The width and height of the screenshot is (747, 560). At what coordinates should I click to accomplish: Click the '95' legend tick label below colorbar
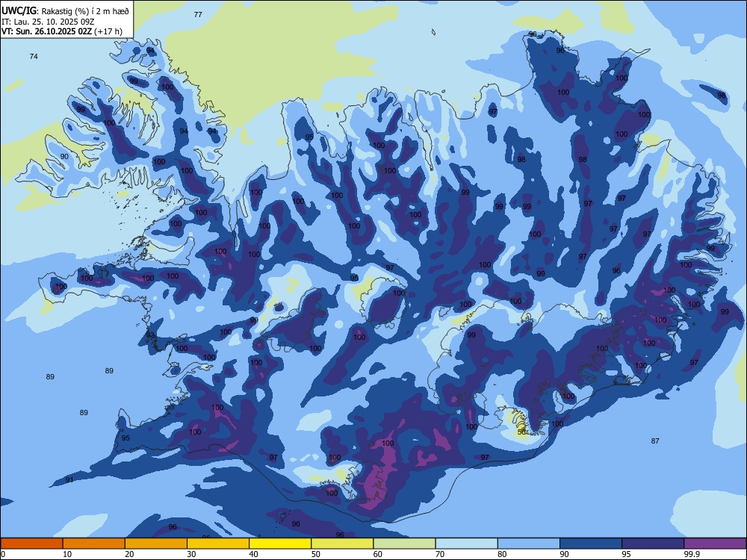click(x=627, y=554)
